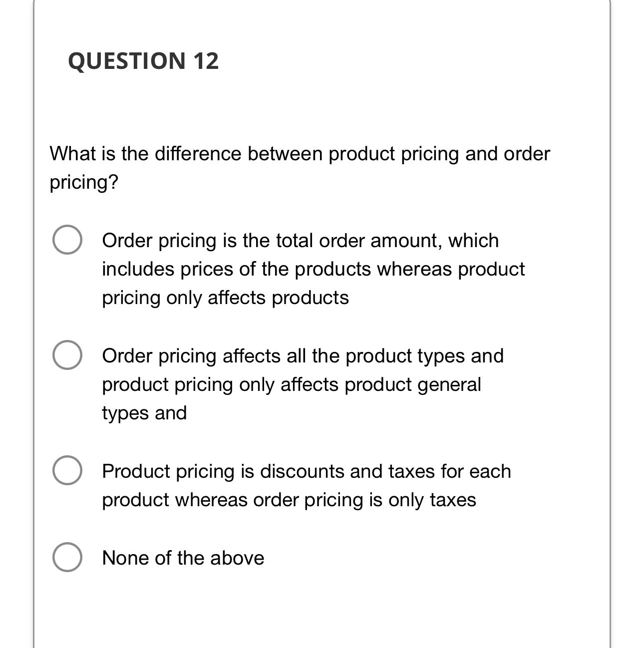
Task: Click the word 'pricing?' in the question
Action: click(x=84, y=182)
